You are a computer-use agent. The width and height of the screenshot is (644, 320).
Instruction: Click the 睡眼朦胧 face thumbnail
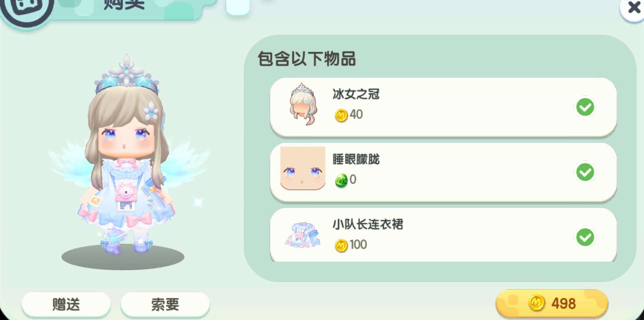[303, 168]
